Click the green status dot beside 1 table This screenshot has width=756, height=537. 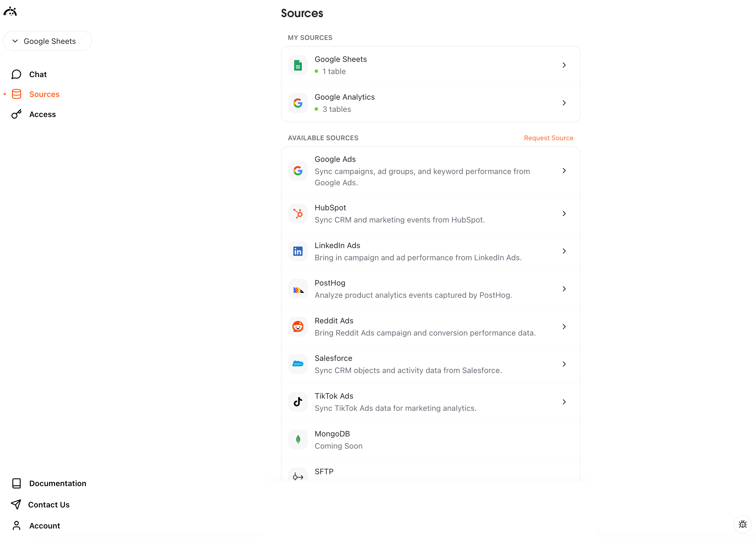(316, 71)
